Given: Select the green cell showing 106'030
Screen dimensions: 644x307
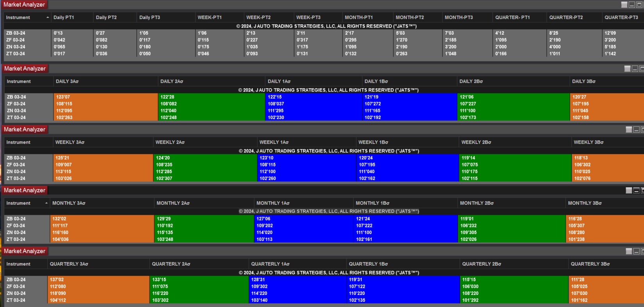Looking at the screenshot, I should (514, 286).
